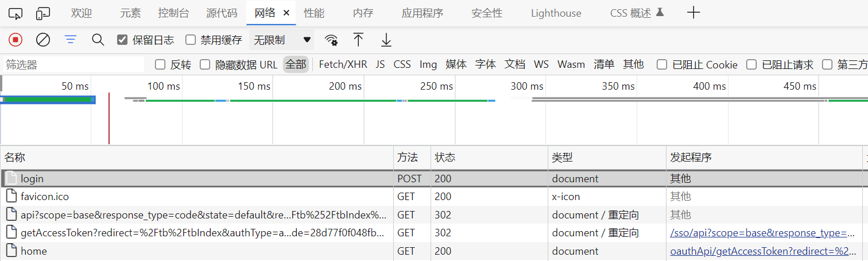
Task: Click the plus to add more tools
Action: pyautogui.click(x=693, y=13)
